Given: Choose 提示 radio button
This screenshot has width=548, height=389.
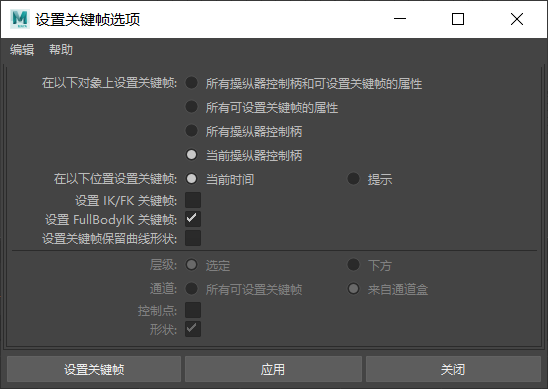Looking at the screenshot, I should [353, 179].
